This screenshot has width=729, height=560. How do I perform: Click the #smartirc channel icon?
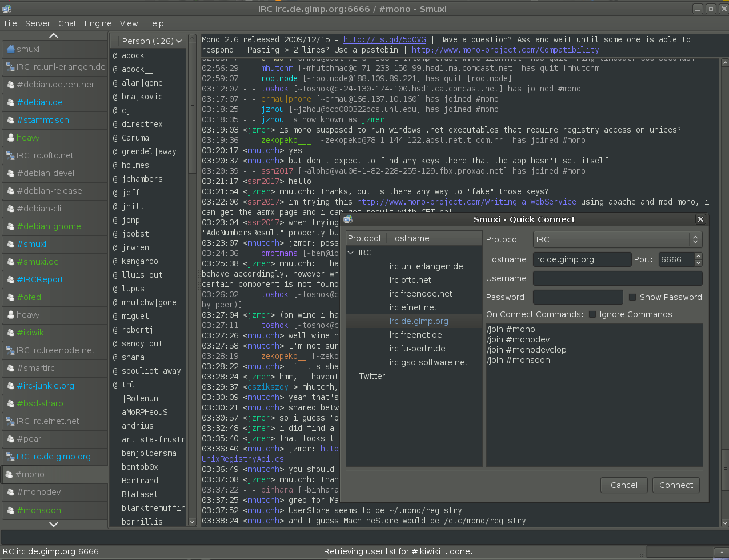(10, 368)
